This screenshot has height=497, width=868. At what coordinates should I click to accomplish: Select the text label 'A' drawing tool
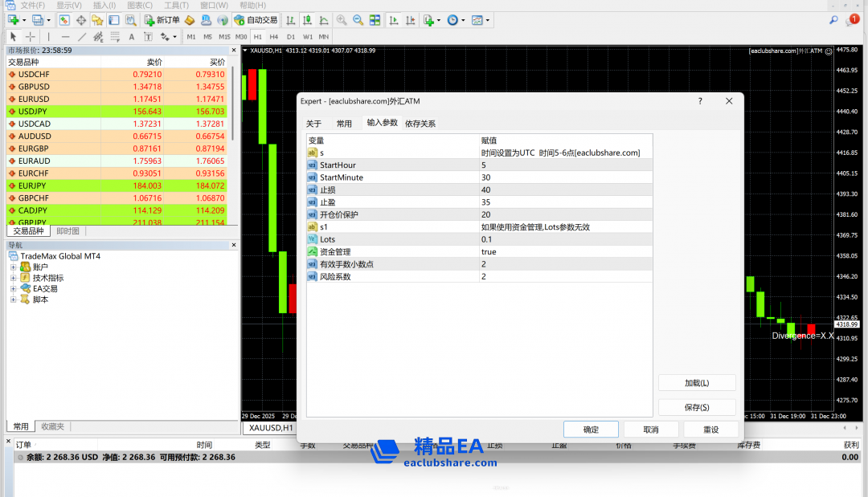click(x=132, y=37)
